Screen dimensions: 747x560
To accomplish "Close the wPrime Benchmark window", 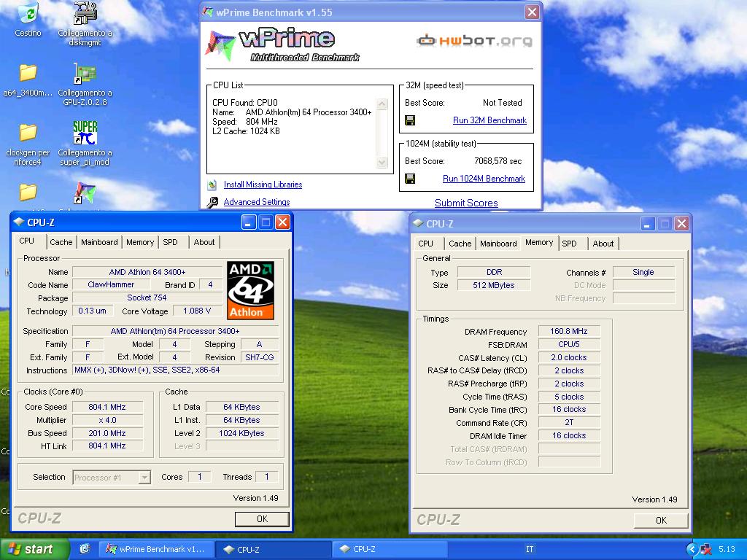I will pos(532,12).
